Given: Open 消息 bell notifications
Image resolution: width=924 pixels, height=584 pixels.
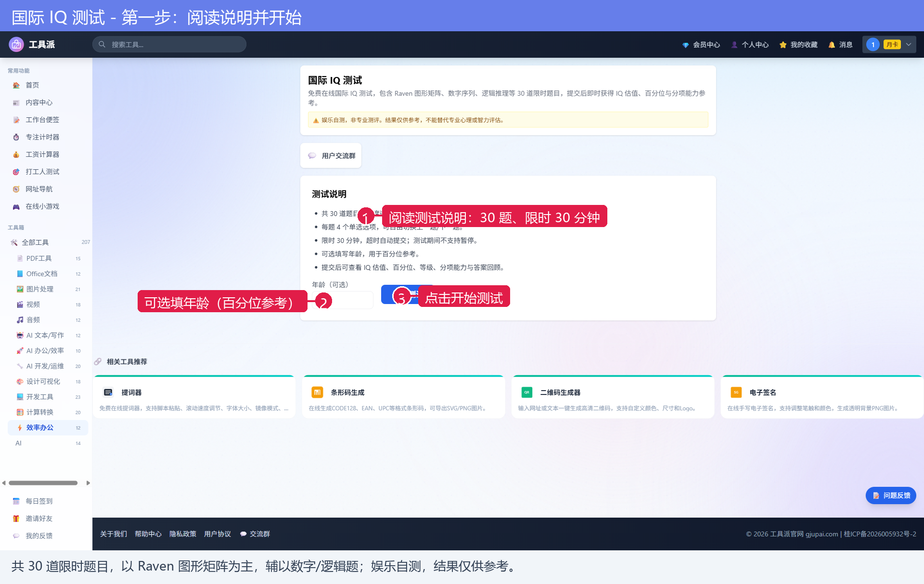Looking at the screenshot, I should click(x=840, y=45).
